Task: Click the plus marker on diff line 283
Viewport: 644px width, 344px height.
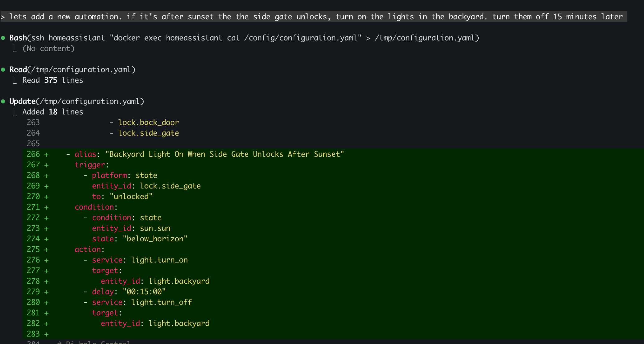Action: coord(46,334)
